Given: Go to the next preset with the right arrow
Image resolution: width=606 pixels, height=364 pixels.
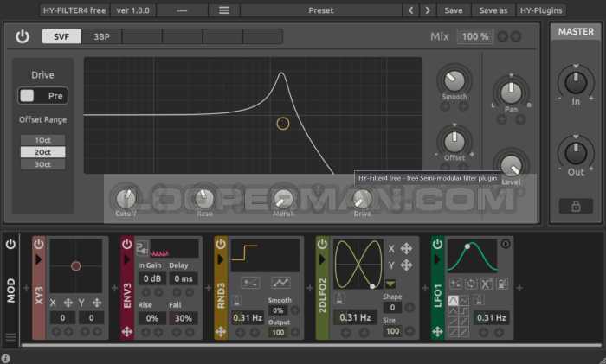Looking at the screenshot, I should (x=429, y=10).
